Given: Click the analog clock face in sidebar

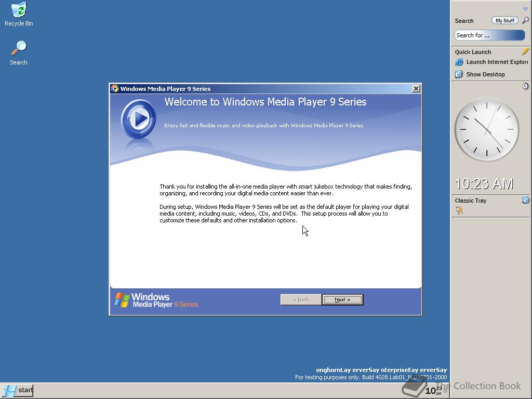Looking at the screenshot, I should [x=486, y=129].
